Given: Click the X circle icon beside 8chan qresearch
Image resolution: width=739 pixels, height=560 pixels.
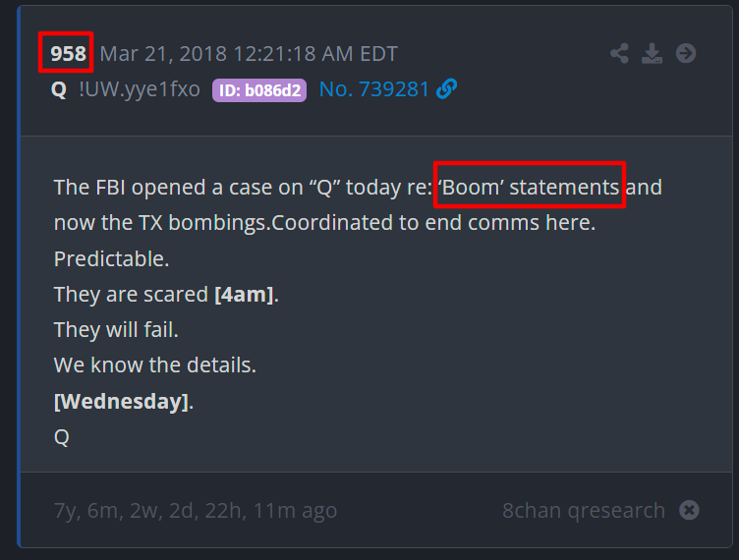Looking at the screenshot, I should (x=690, y=510).
